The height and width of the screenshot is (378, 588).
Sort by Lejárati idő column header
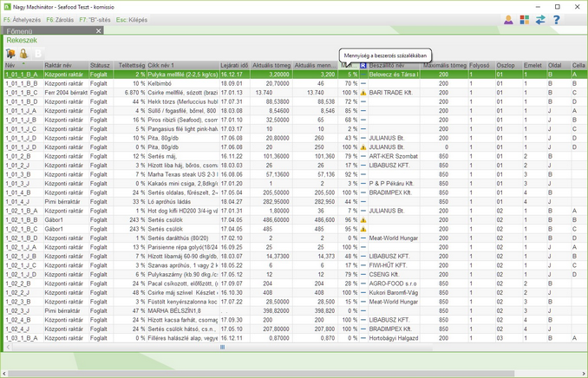(x=234, y=66)
